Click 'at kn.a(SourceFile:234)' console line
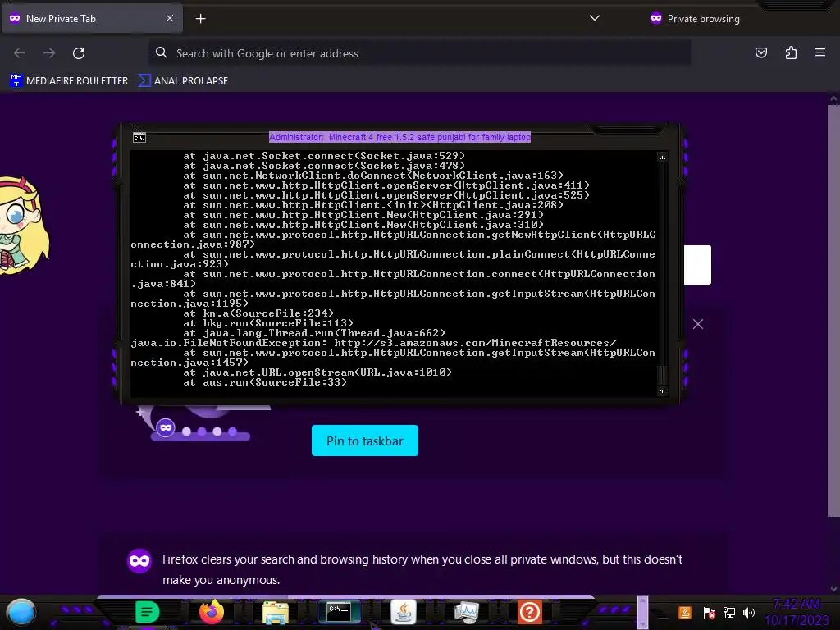 click(258, 313)
